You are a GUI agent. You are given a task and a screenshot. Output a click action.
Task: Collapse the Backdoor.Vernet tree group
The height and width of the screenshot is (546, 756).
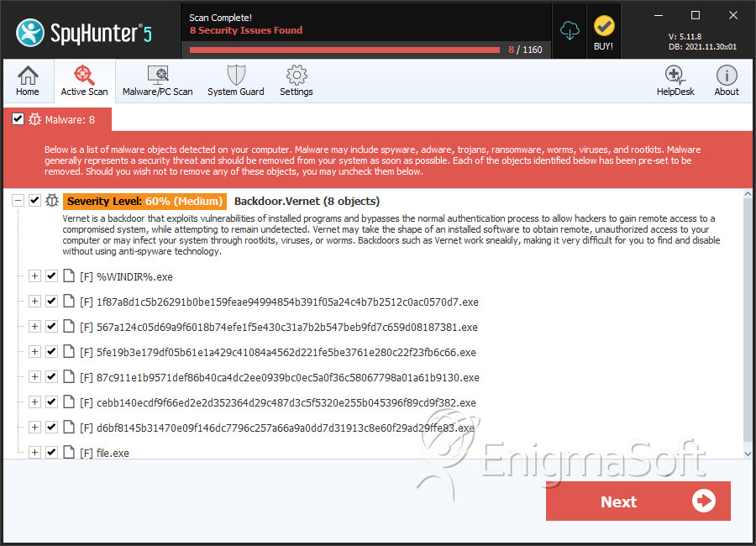(18, 200)
